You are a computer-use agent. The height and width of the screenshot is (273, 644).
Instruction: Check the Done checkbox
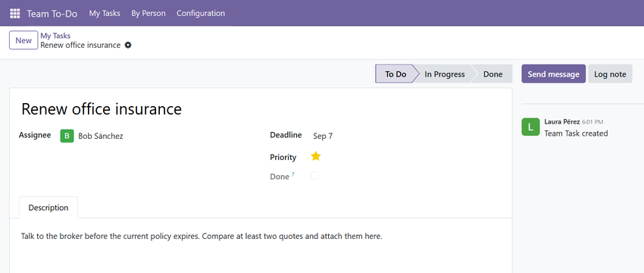pyautogui.click(x=314, y=176)
